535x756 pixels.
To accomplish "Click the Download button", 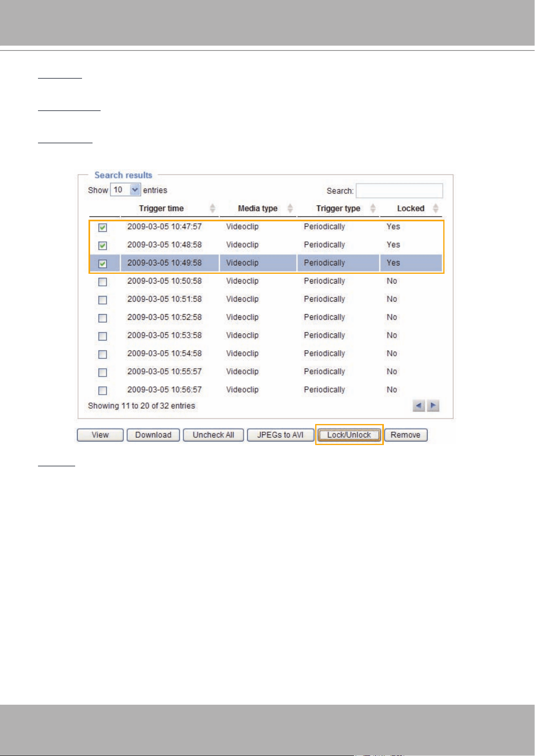I will point(153,435).
